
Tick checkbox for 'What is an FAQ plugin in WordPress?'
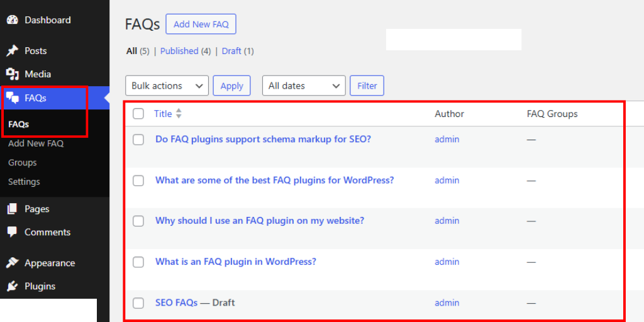(138, 262)
